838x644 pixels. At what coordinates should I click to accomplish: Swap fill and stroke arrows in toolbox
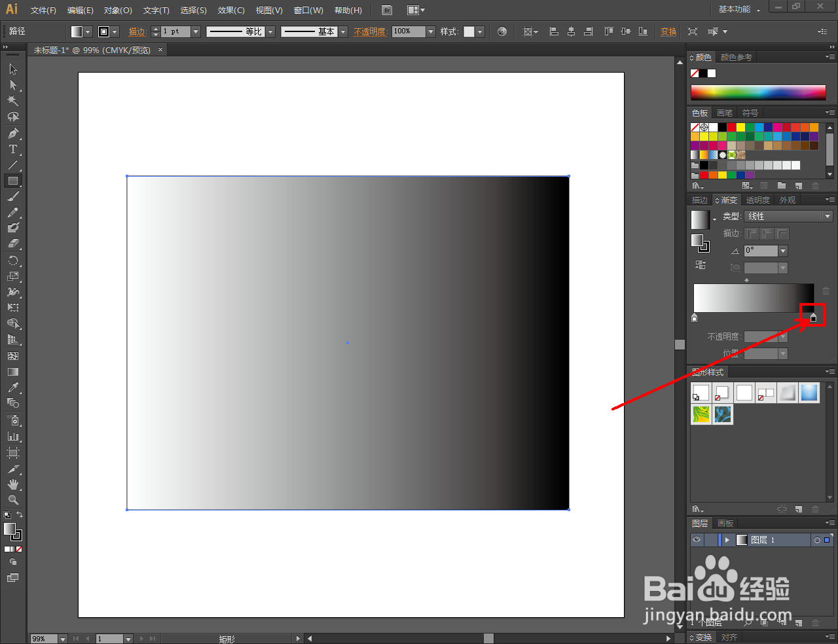coord(20,515)
